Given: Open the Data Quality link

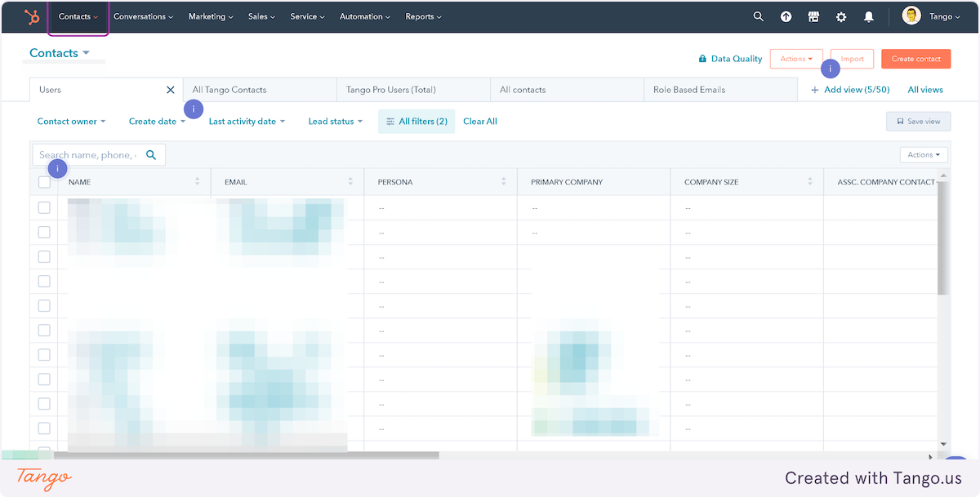Looking at the screenshot, I should click(730, 59).
